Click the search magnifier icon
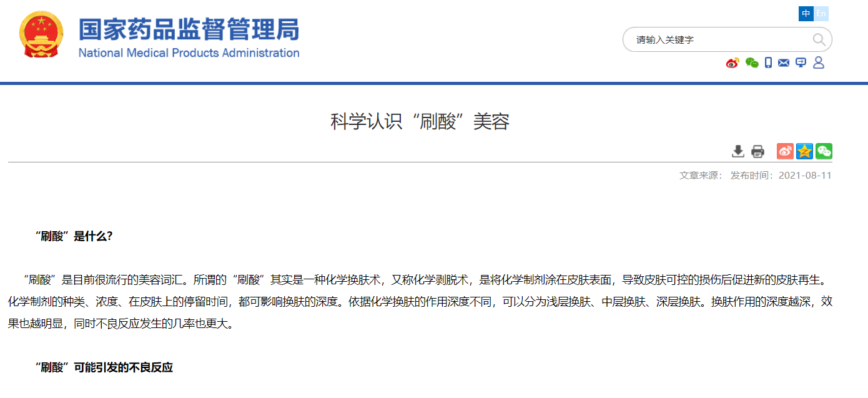868x398 pixels. (819, 40)
